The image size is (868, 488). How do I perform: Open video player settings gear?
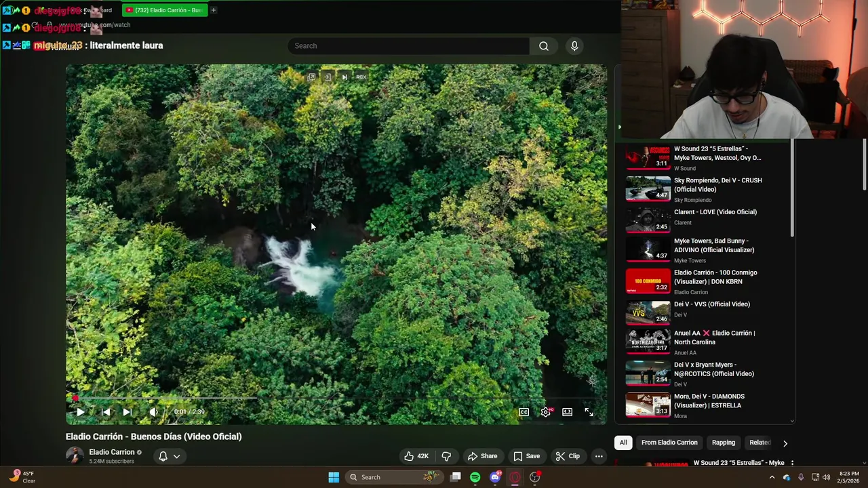[x=546, y=411]
